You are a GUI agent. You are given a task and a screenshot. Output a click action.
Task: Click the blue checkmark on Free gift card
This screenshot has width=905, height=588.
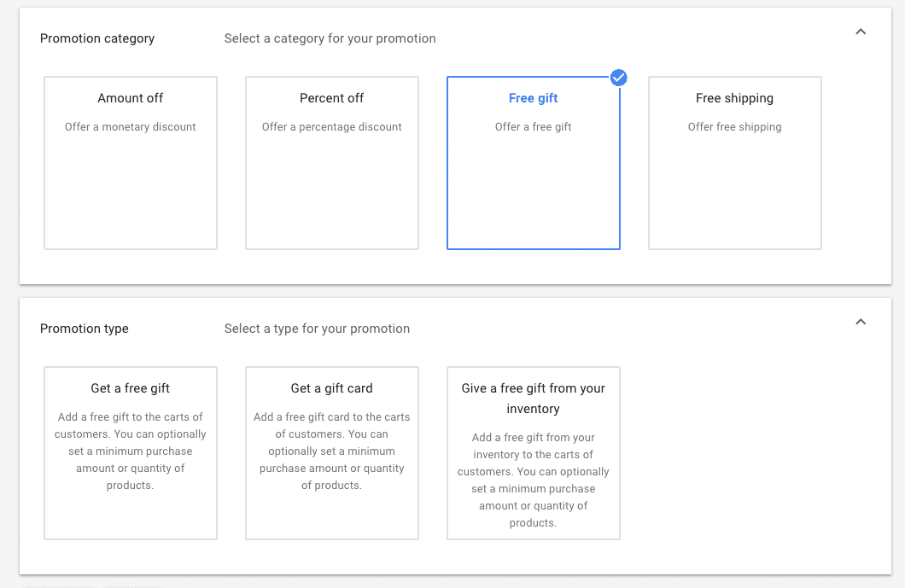(x=618, y=78)
